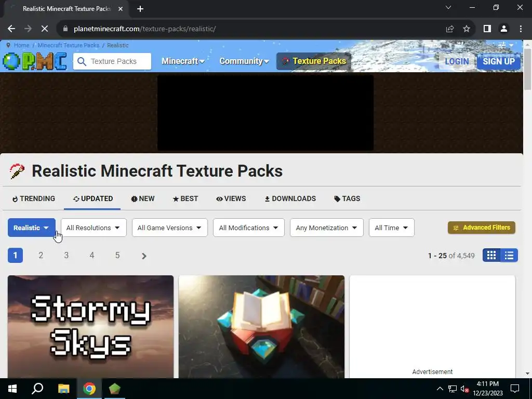532x399 pixels.
Task: Click the location pin icon by Home breadcrumb
Action: pyautogui.click(x=8, y=45)
